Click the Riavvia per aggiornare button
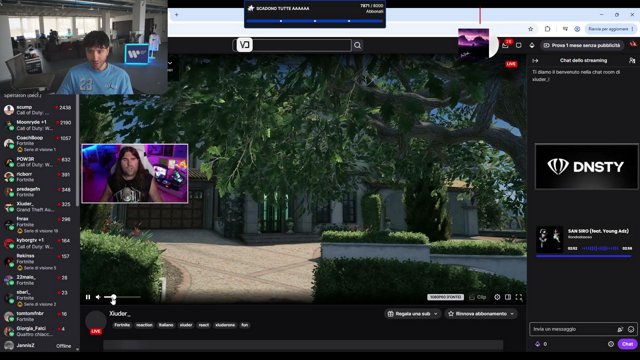 click(611, 29)
